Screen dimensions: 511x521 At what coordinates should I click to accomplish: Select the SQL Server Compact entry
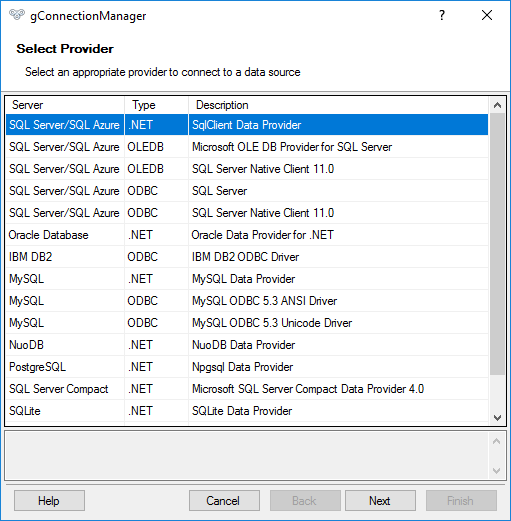(x=59, y=389)
